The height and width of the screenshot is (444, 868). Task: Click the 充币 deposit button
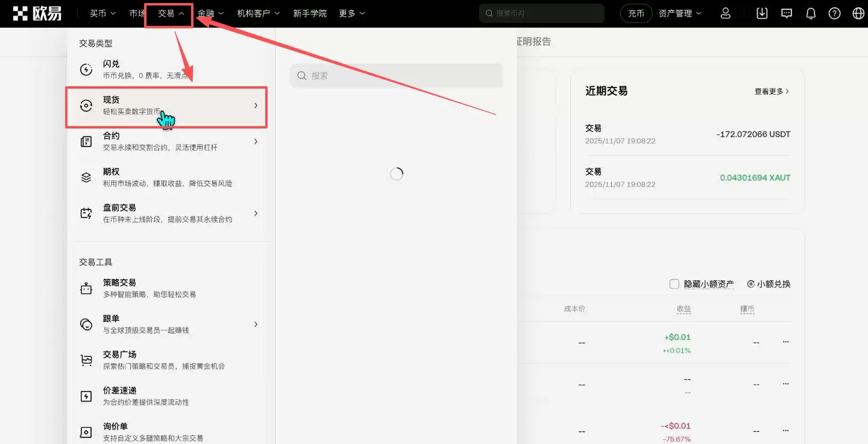pos(636,13)
